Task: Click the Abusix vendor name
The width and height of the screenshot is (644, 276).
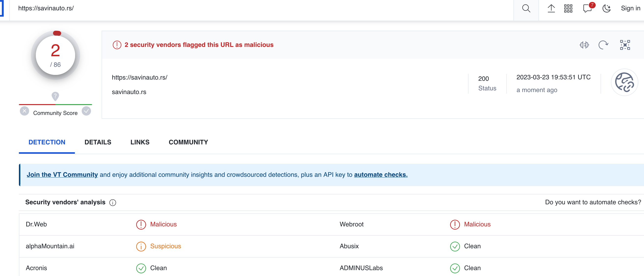Action: point(349,246)
